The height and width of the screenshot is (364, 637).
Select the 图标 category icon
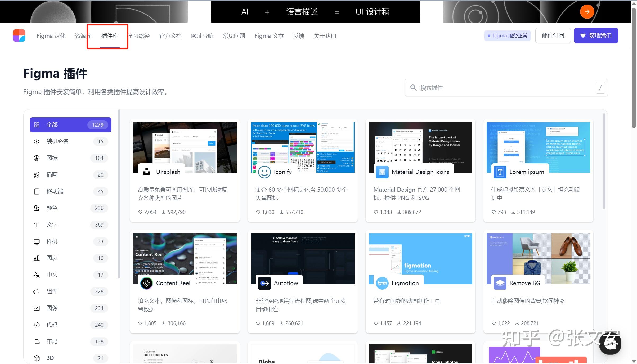coord(37,158)
